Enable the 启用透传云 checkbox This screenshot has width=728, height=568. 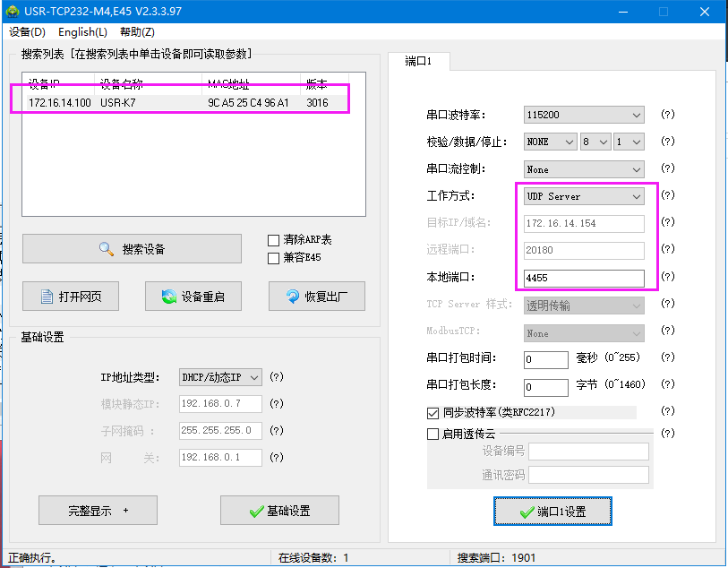433,434
